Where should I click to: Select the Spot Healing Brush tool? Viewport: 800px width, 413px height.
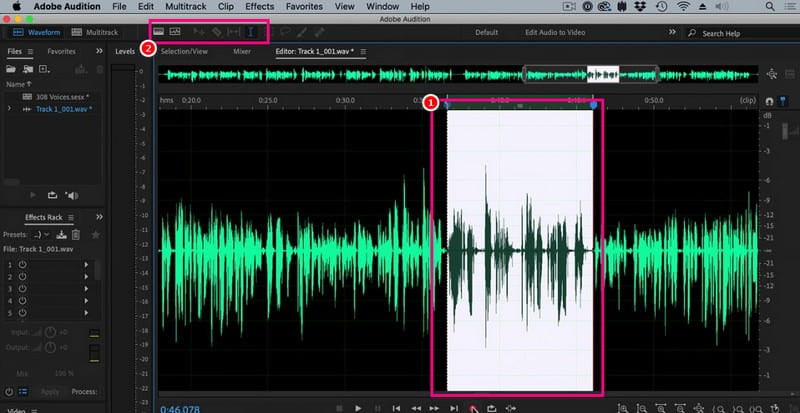click(319, 32)
